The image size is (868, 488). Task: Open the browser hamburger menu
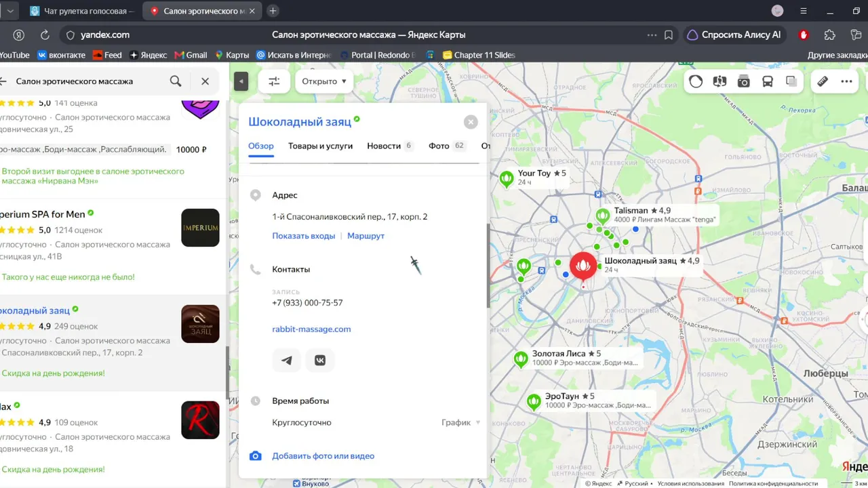[x=804, y=11]
